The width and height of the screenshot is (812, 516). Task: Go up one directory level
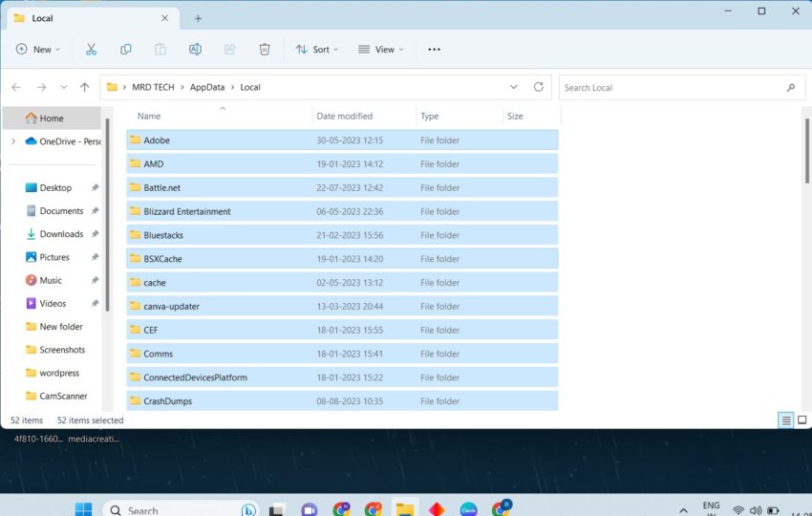pos(85,87)
